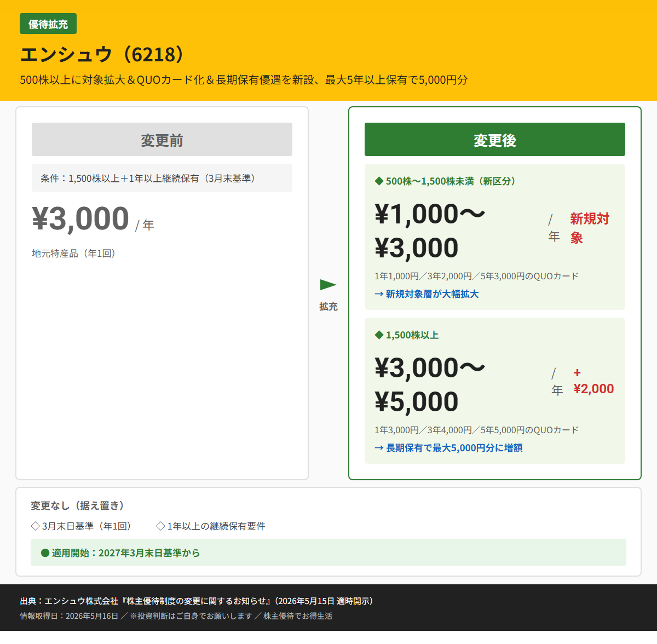Screen dimensions: 657x644
Task: Click the link → 長期保有で最大5,000円分に増額
Action: tap(448, 448)
